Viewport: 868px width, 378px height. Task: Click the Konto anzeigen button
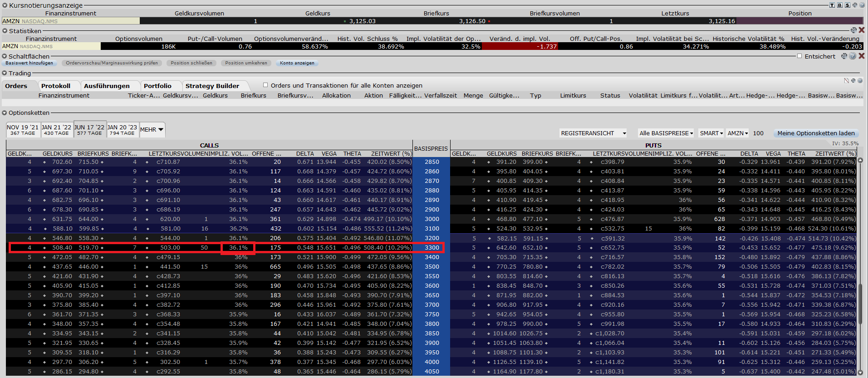pos(297,63)
